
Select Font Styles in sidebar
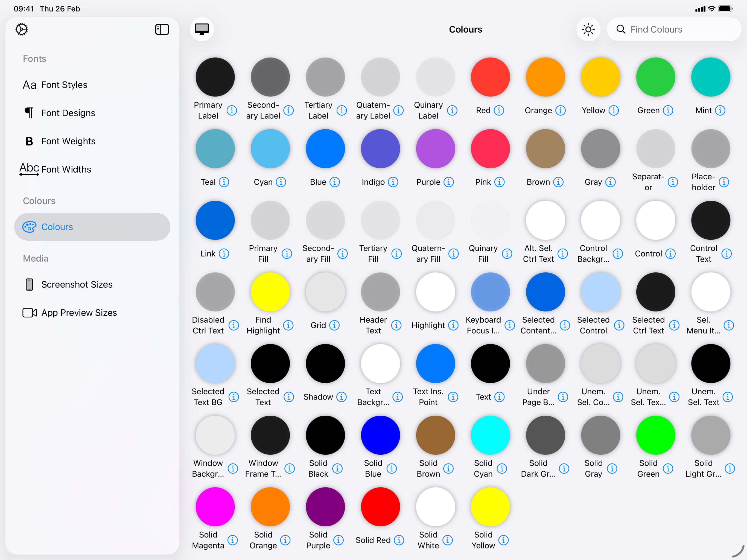tap(64, 85)
